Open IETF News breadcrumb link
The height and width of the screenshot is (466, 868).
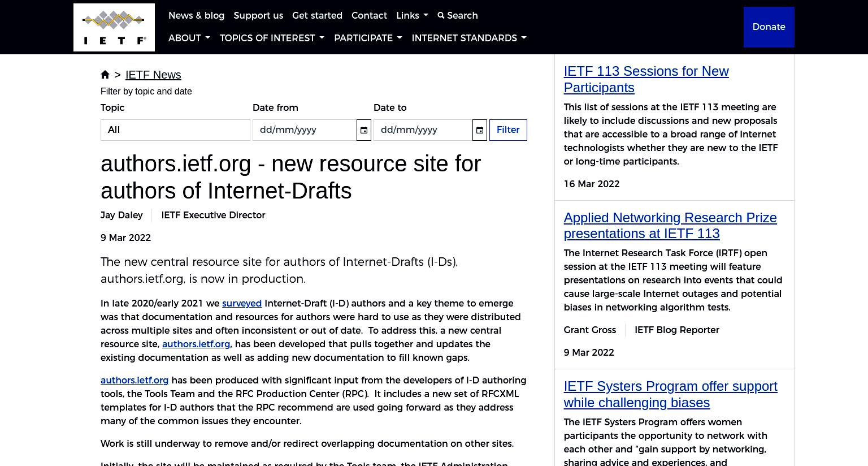[153, 75]
